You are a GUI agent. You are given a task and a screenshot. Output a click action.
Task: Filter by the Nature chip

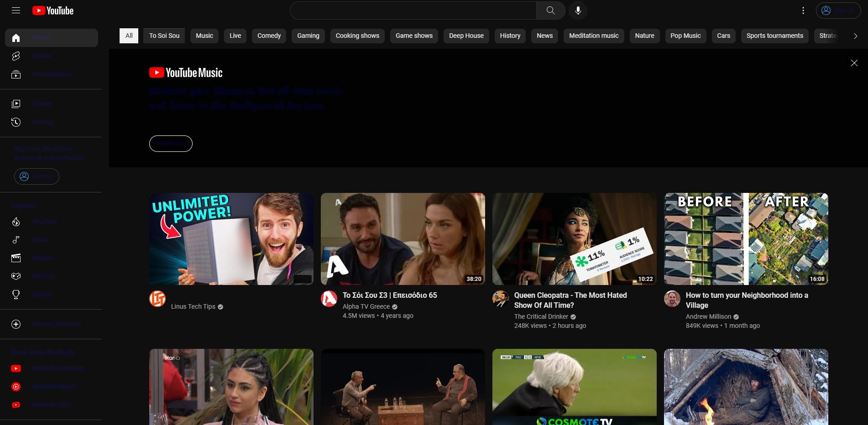click(x=645, y=36)
